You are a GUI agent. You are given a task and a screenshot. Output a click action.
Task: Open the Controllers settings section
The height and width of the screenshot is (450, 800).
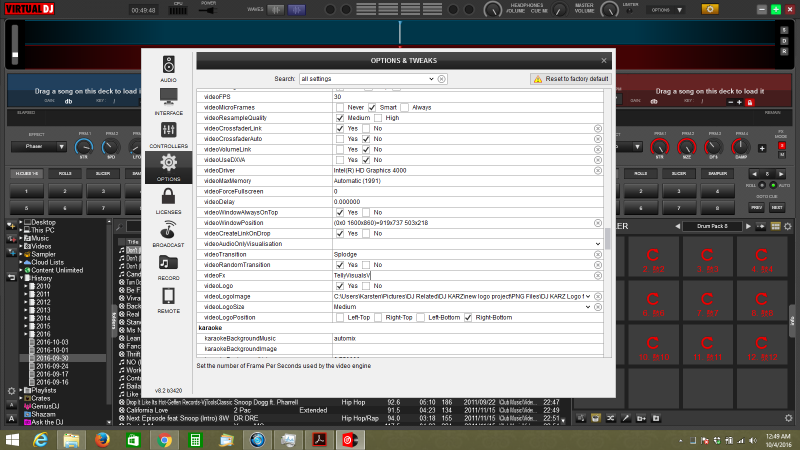pyautogui.click(x=168, y=134)
